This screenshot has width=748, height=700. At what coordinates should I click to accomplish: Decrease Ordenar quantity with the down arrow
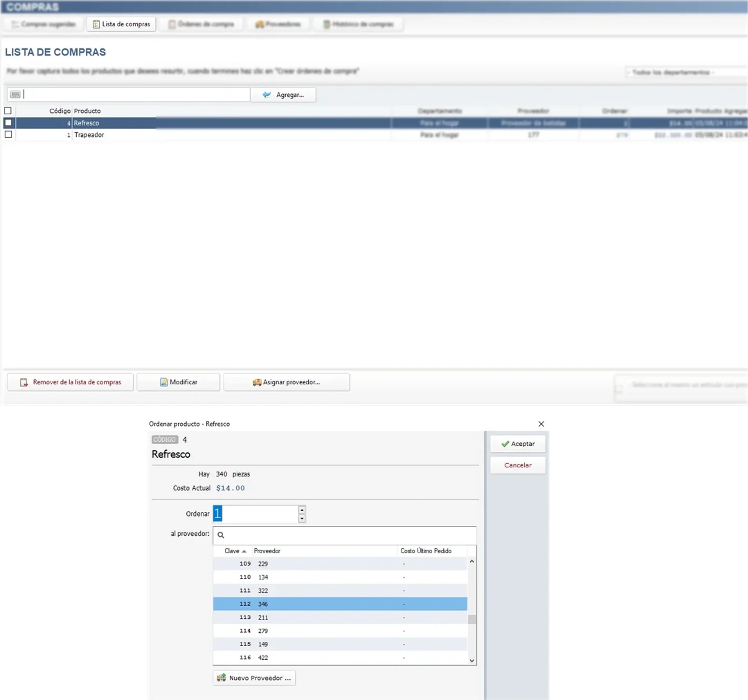(x=302, y=518)
